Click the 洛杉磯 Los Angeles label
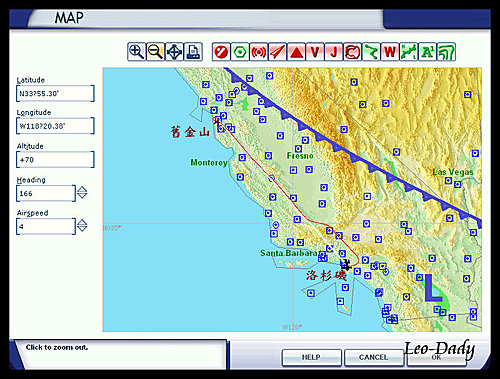This screenshot has width=500, height=379. pyautogui.click(x=326, y=276)
